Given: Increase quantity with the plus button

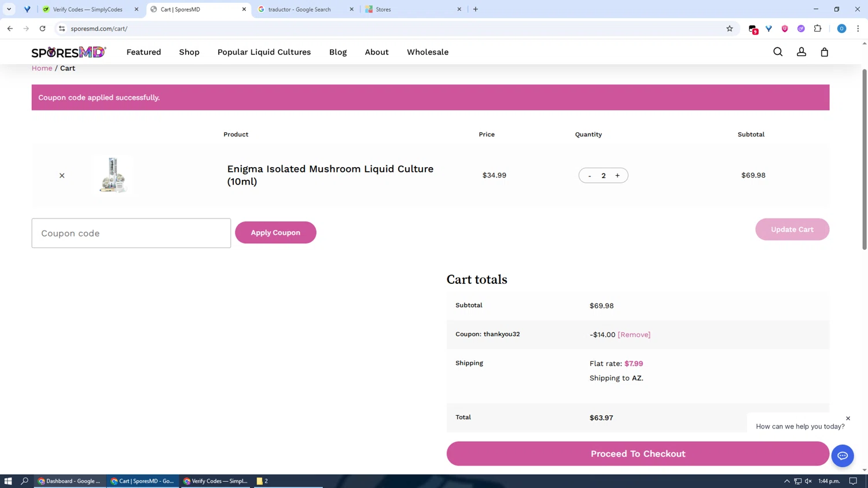Looking at the screenshot, I should [x=617, y=176].
